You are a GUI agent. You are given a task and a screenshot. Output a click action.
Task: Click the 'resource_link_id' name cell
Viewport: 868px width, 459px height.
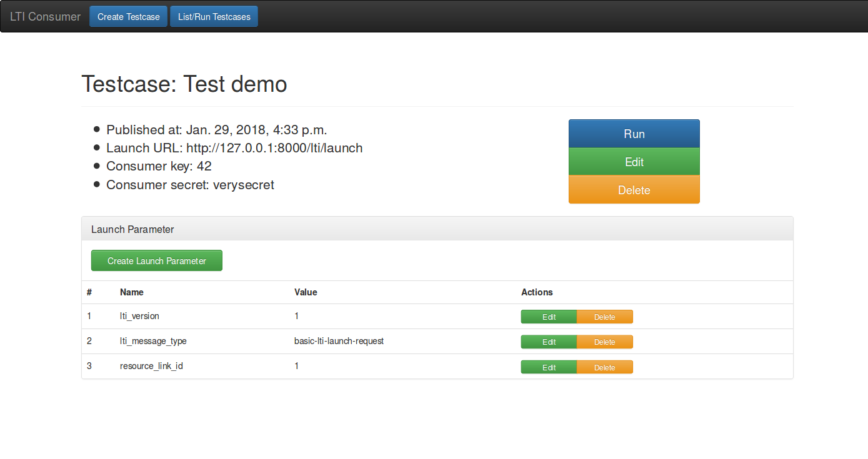[x=151, y=366]
